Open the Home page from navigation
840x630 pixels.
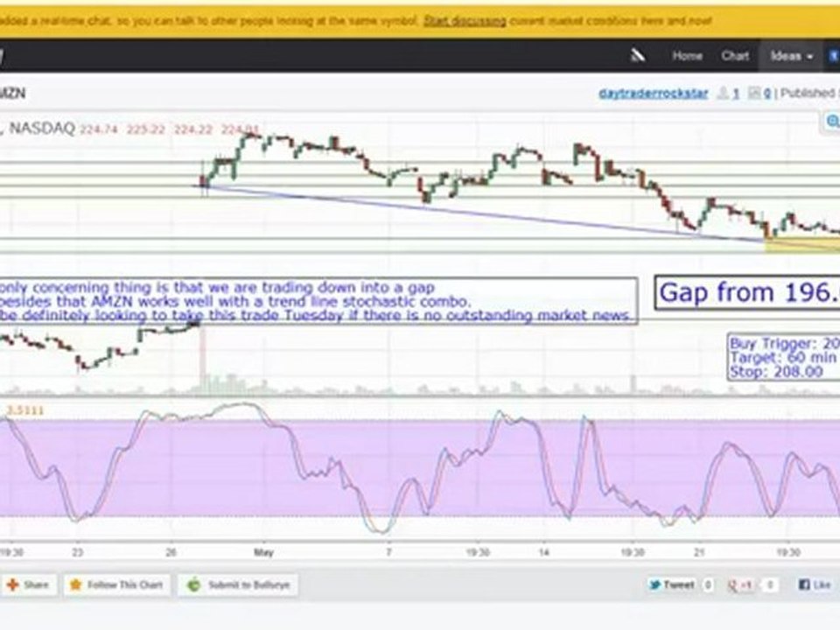click(688, 56)
